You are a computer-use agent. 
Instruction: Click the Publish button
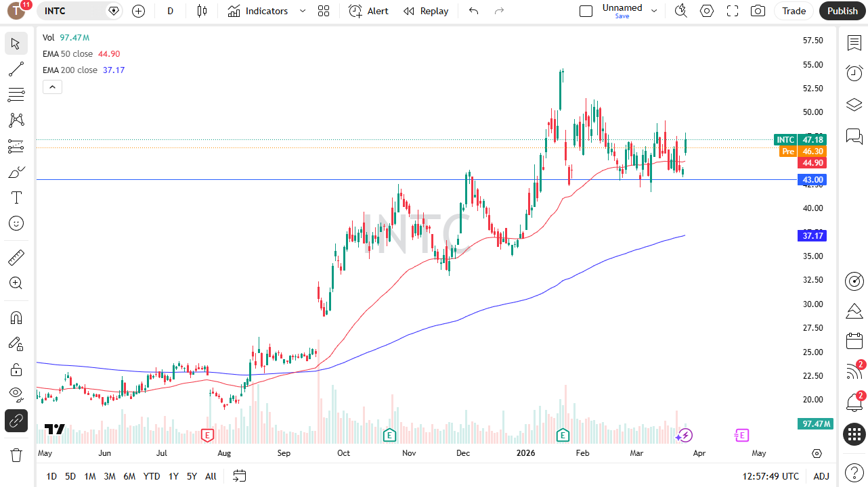tap(842, 11)
